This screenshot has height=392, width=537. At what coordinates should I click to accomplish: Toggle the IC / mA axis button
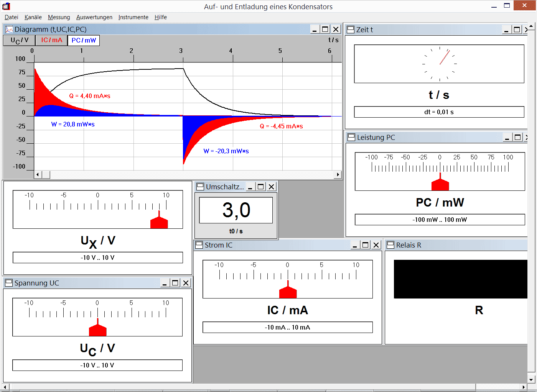click(x=51, y=40)
